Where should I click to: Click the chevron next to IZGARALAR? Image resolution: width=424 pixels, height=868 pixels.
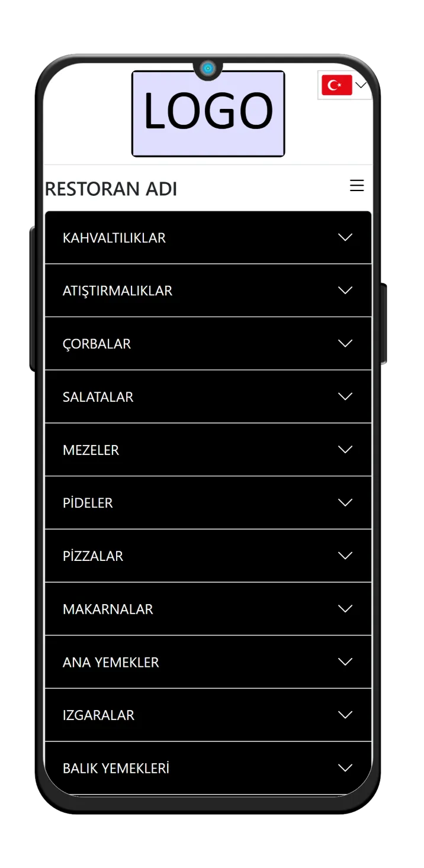(345, 715)
